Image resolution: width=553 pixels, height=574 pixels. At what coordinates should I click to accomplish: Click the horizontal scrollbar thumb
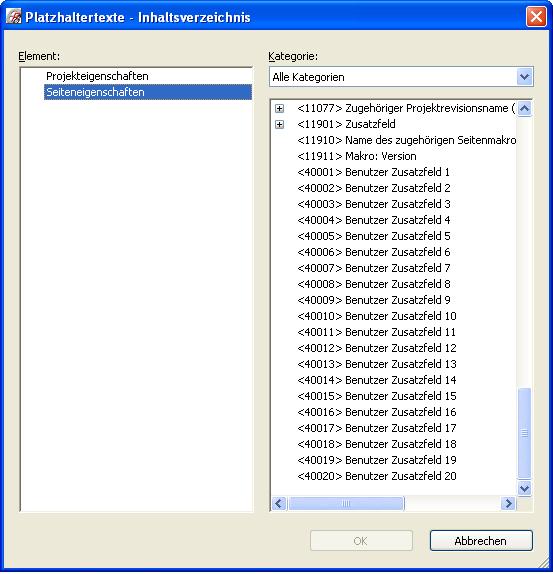click(x=346, y=504)
